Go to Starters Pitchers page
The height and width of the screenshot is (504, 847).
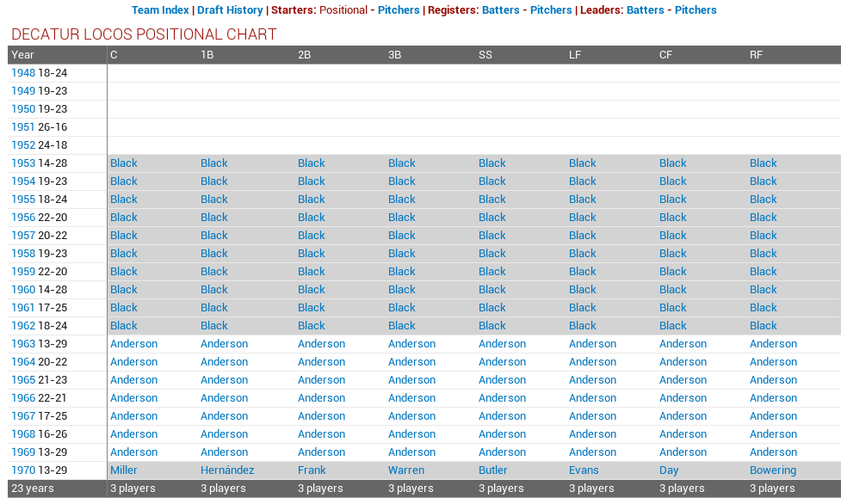click(399, 10)
